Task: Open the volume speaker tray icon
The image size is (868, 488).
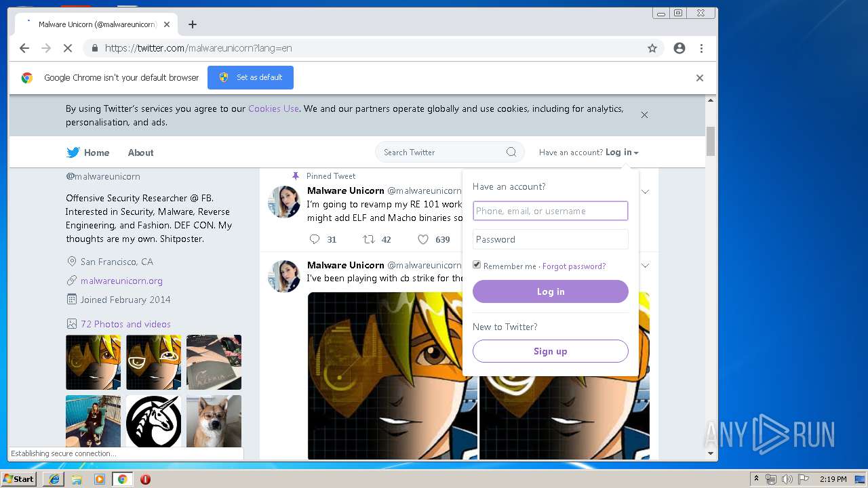Action: 787,479
